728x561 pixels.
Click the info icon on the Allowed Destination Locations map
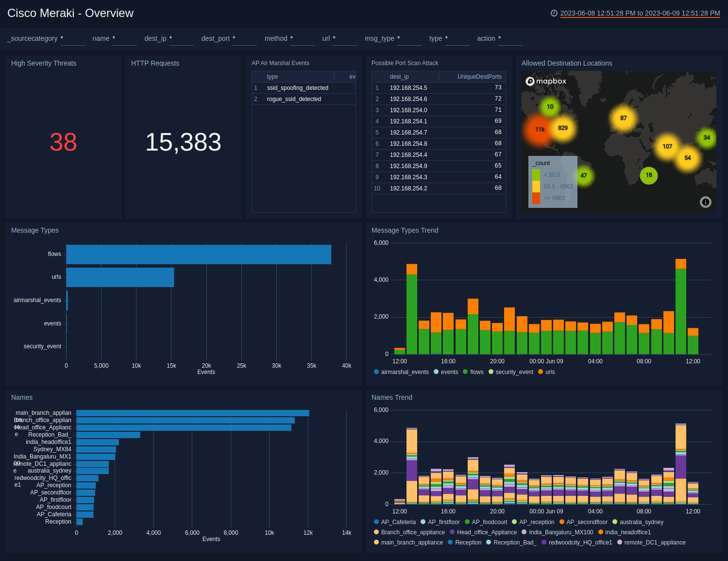coord(705,202)
